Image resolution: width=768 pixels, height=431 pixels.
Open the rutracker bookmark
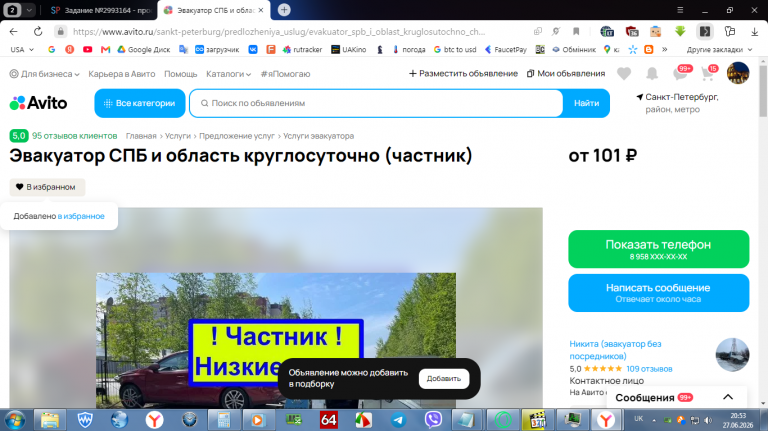click(x=303, y=49)
